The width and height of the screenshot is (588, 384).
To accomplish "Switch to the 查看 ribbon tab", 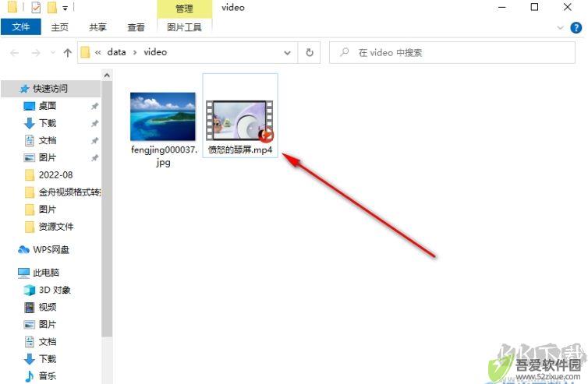I will click(136, 27).
